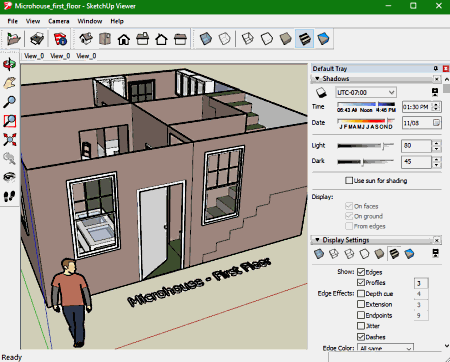
Task: Open the Edge Color dropdown
Action: 386,347
